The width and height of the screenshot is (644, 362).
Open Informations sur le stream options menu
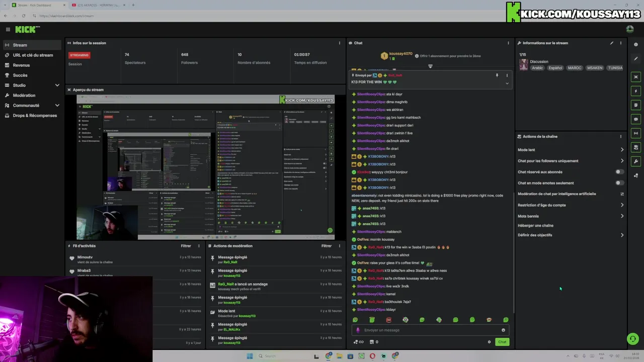pos(620,43)
